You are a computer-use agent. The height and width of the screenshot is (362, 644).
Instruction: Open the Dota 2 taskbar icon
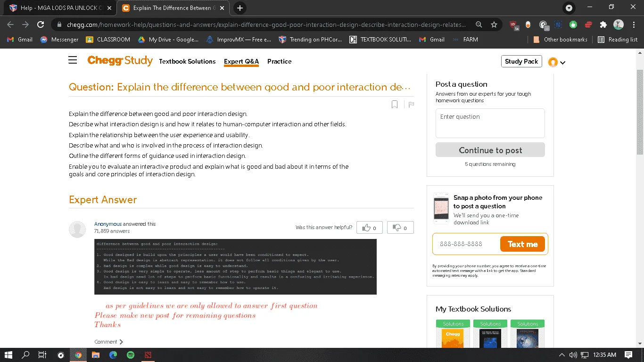[148, 355]
